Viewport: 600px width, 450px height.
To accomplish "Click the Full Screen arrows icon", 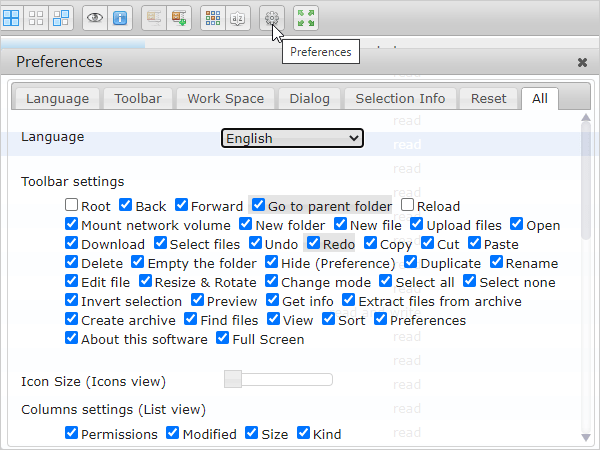I will (x=306, y=18).
